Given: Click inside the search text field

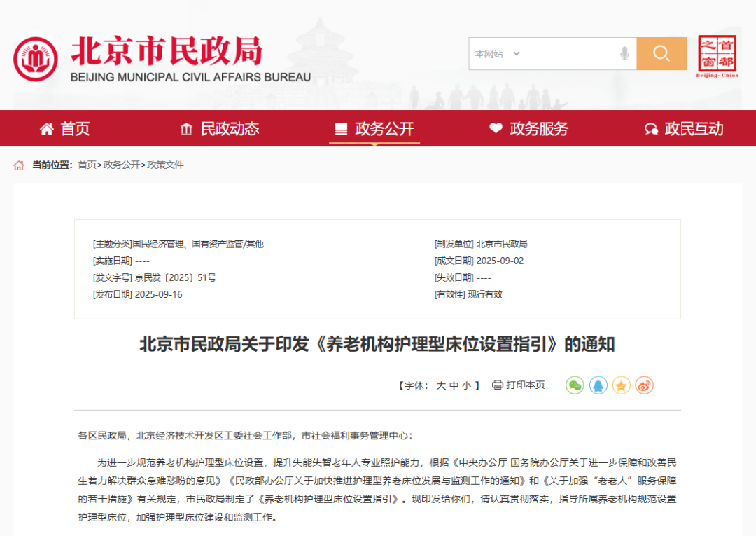Looking at the screenshot, I should coord(567,54).
